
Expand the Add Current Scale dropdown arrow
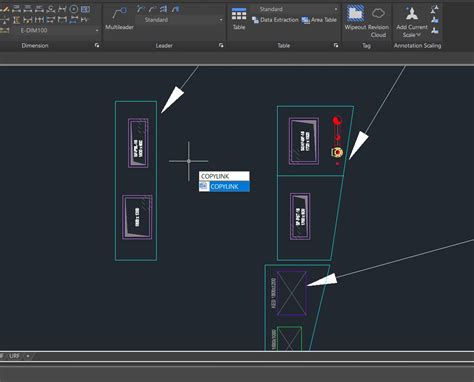(418, 35)
